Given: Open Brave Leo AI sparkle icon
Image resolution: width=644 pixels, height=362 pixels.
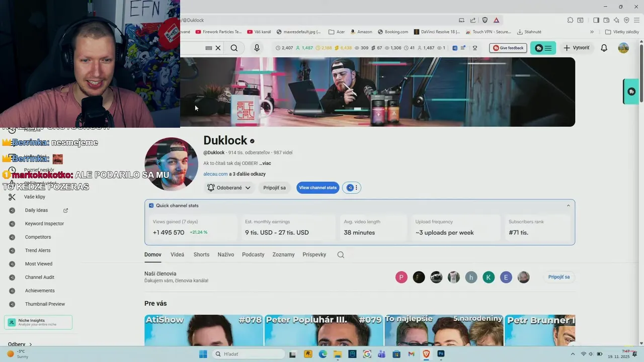Looking at the screenshot, I should coord(616,20).
